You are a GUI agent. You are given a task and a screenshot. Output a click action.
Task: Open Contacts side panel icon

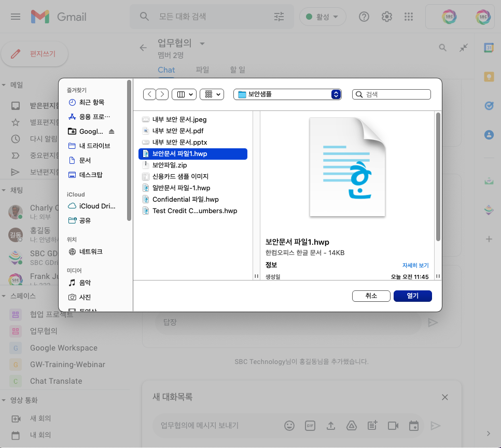click(489, 134)
